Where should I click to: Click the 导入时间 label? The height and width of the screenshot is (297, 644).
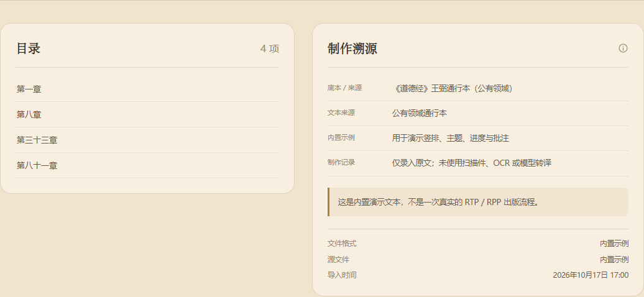point(342,275)
